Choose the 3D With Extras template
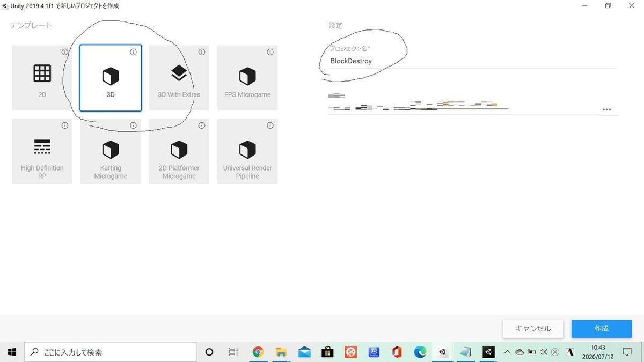The height and width of the screenshot is (362, 644). coord(179,78)
